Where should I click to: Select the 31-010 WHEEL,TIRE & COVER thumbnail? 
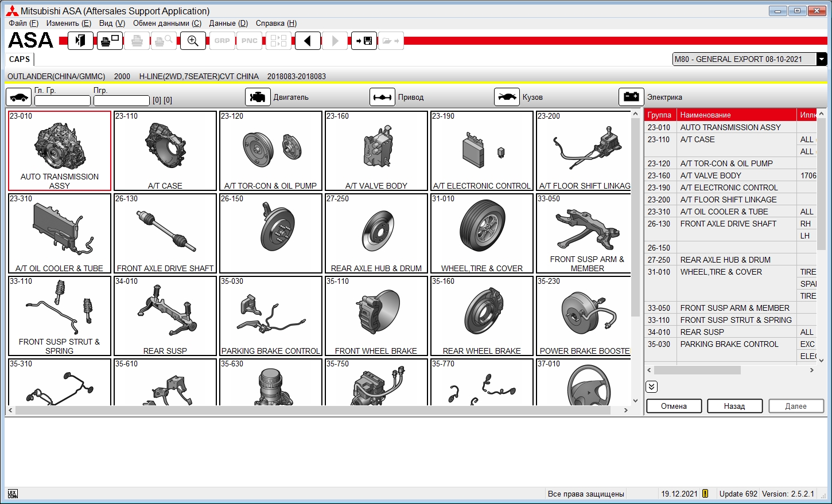pos(482,233)
